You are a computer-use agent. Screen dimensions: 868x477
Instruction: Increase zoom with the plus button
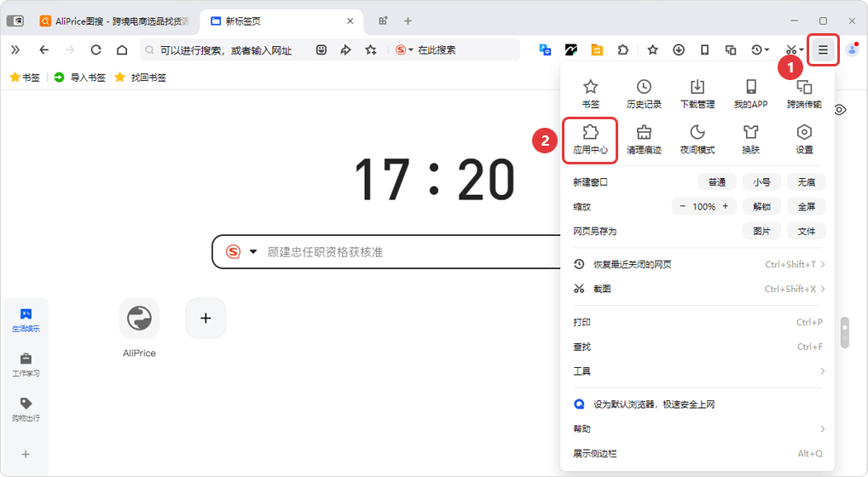point(726,207)
